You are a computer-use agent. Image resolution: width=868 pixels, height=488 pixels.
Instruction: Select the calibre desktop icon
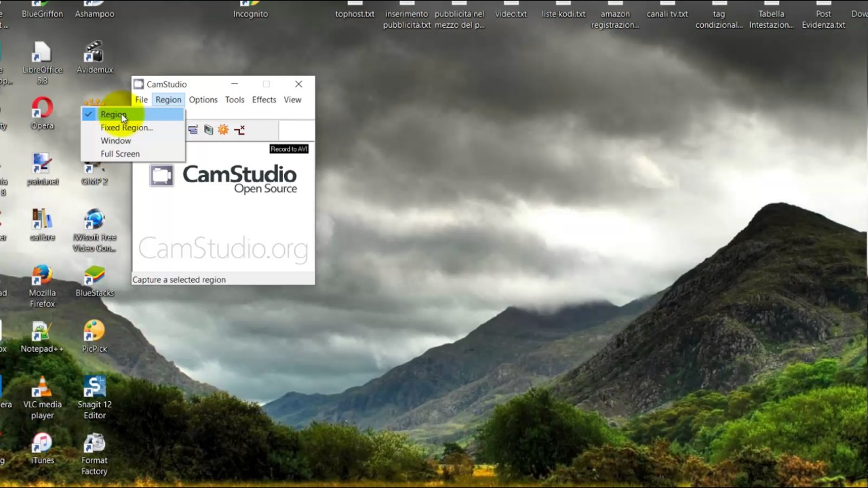click(42, 225)
